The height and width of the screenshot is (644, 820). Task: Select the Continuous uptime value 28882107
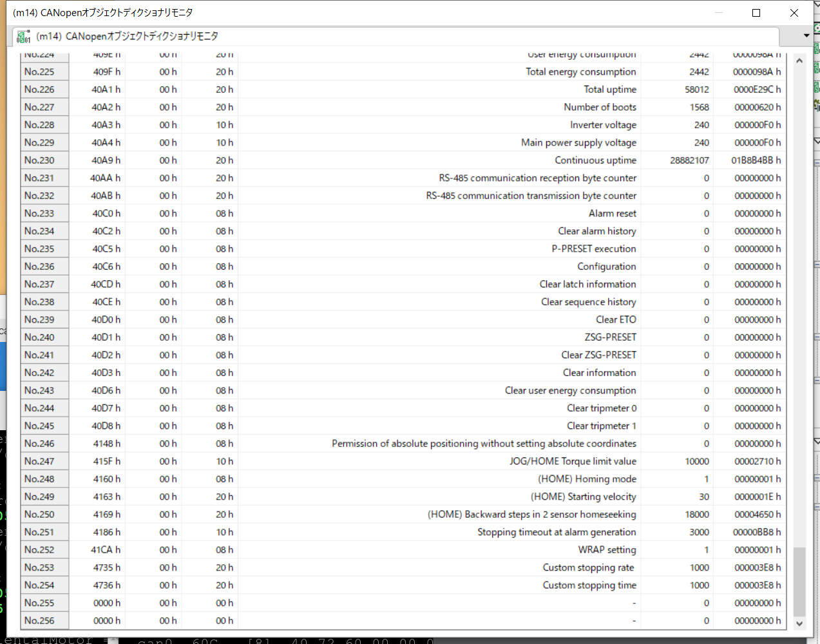[689, 160]
